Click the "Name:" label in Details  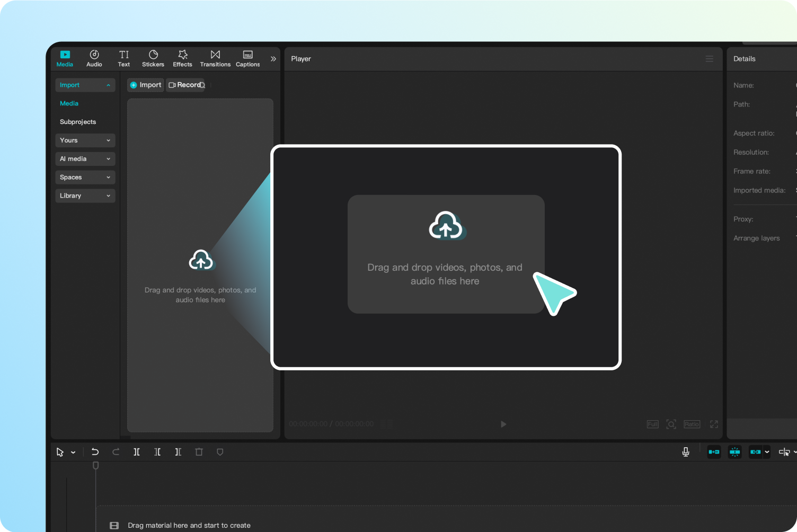(743, 85)
